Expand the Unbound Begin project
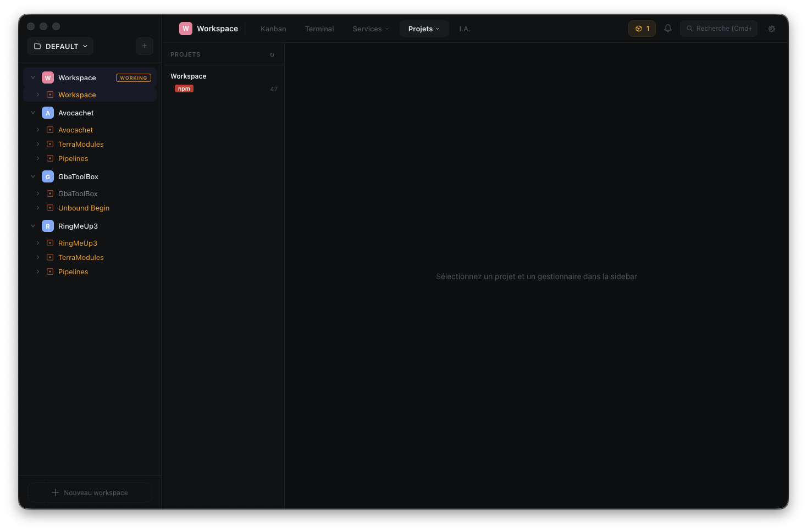 coord(37,208)
